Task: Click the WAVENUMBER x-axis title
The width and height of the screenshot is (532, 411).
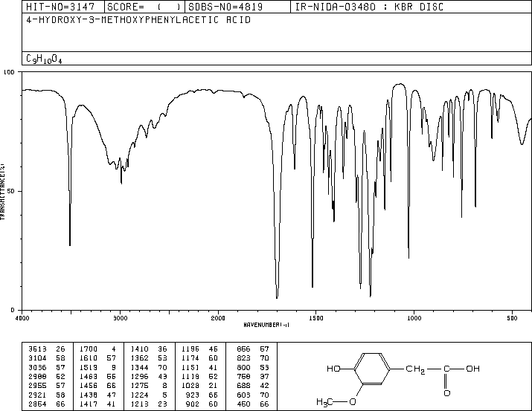Action: (x=266, y=325)
